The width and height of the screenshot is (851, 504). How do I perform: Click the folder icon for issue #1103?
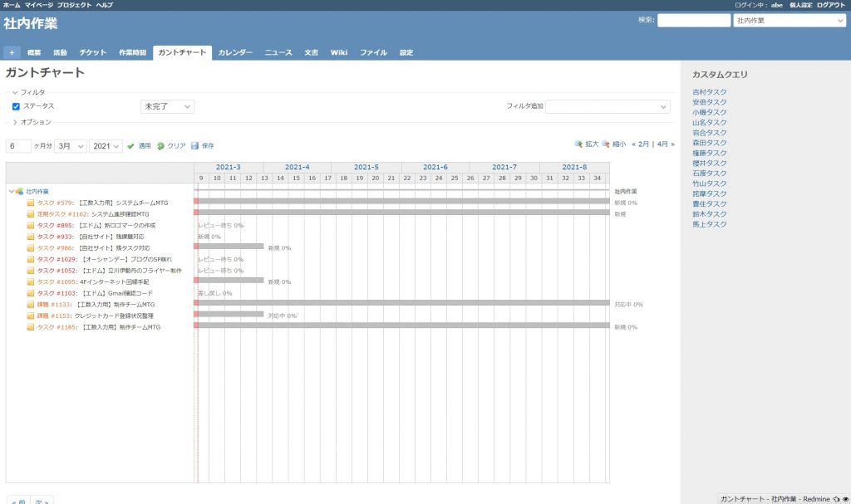pyautogui.click(x=31, y=293)
